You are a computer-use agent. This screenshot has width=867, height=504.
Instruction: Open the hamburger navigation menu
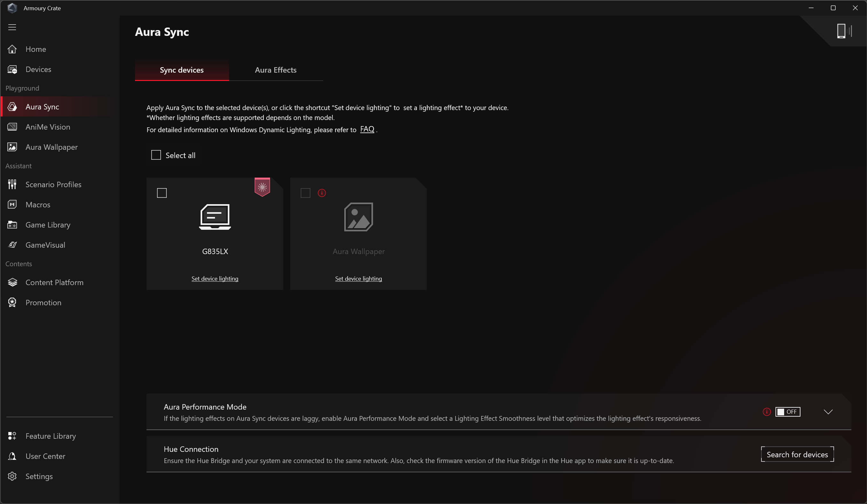pyautogui.click(x=12, y=27)
